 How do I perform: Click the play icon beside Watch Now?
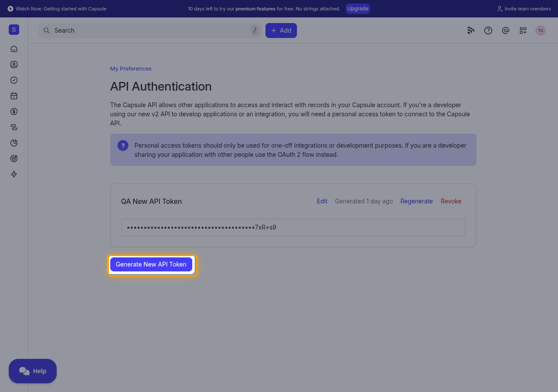pos(10,9)
